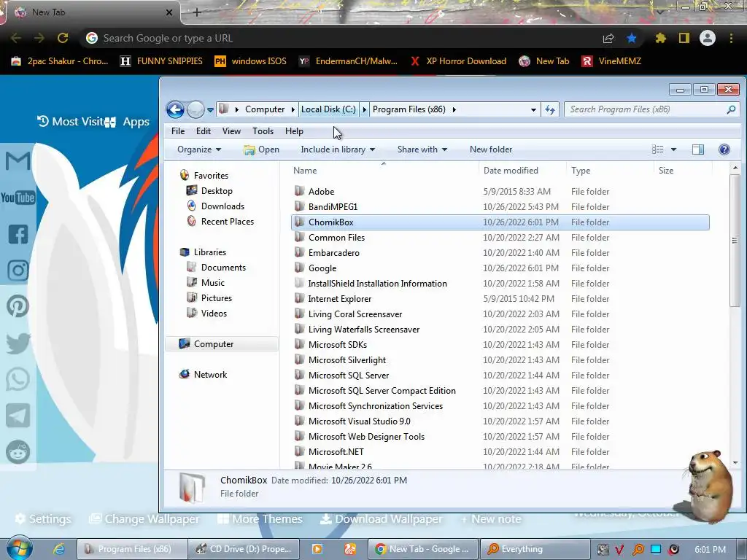Click the share page icon in Chrome
This screenshot has width=747, height=560.
(x=608, y=38)
